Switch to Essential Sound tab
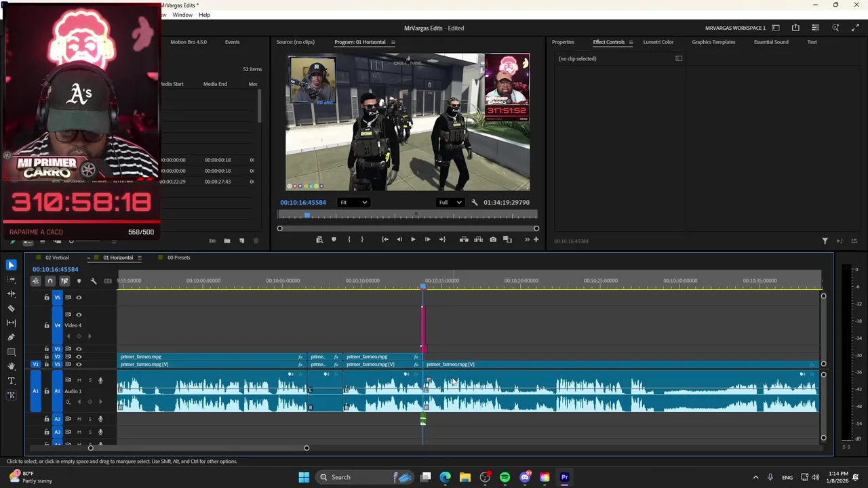The image size is (868, 488). tap(771, 42)
